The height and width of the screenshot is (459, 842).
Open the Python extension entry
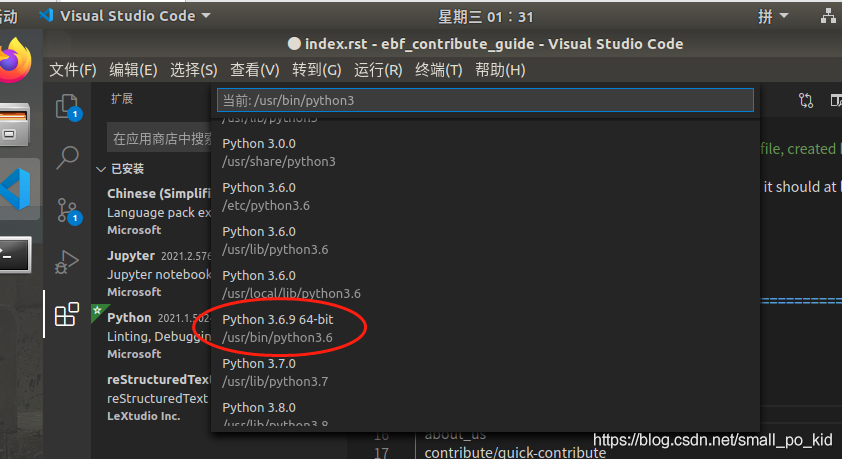pos(152,336)
